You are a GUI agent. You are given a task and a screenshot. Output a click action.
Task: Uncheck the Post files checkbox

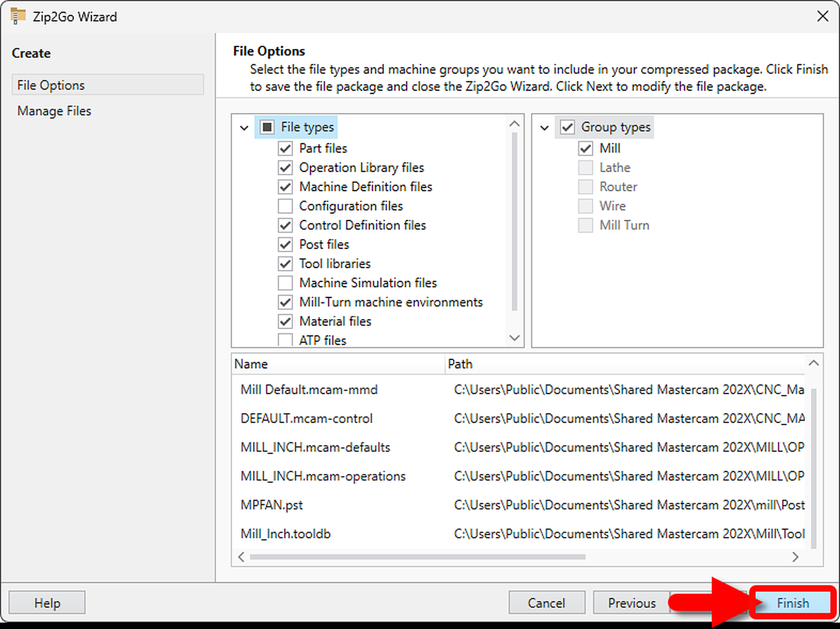[x=285, y=245]
